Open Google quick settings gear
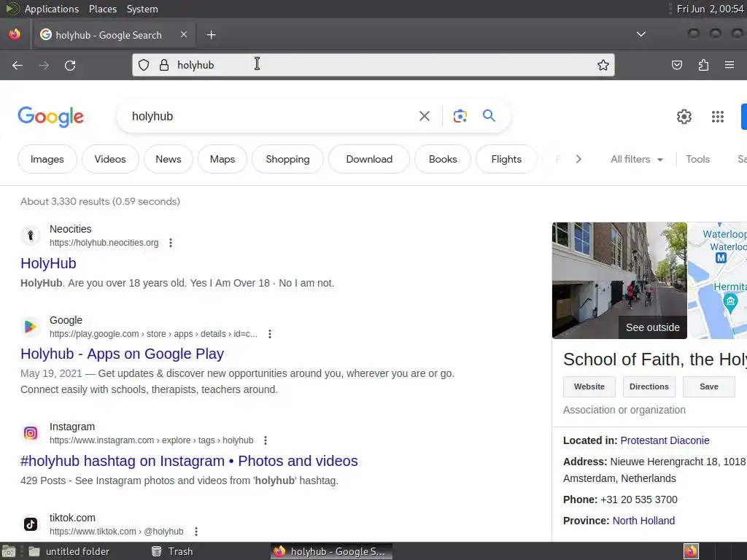 point(684,117)
